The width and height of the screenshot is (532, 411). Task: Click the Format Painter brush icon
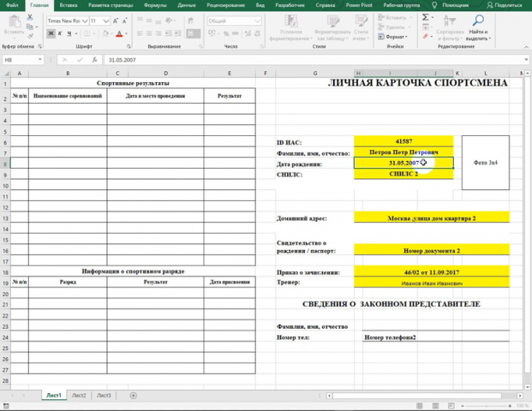point(30,35)
